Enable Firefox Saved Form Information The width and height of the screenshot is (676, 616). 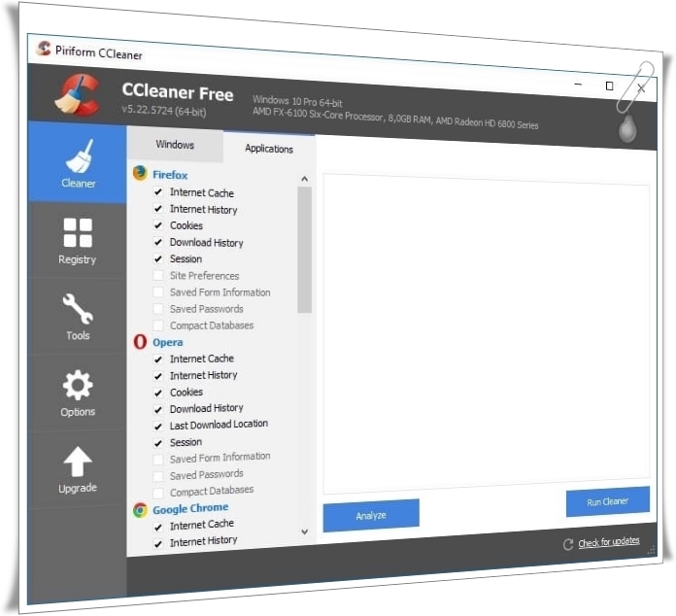(158, 292)
